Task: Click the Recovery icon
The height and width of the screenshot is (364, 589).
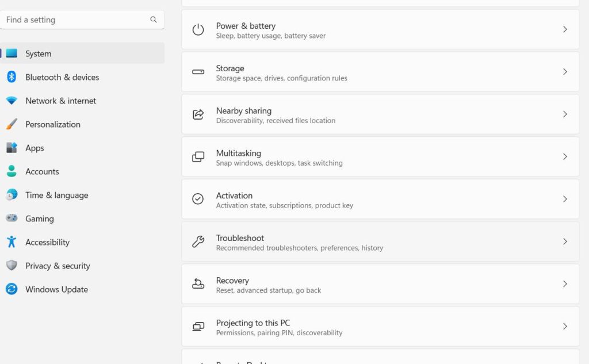Action: coord(198,283)
